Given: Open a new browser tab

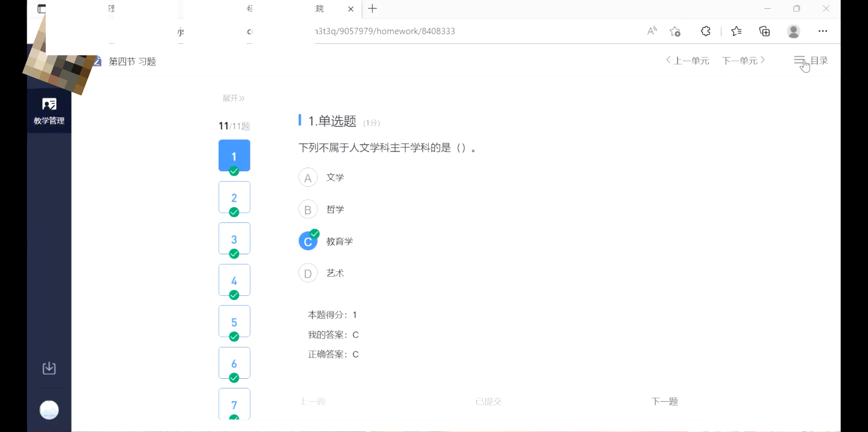Looking at the screenshot, I should point(372,9).
